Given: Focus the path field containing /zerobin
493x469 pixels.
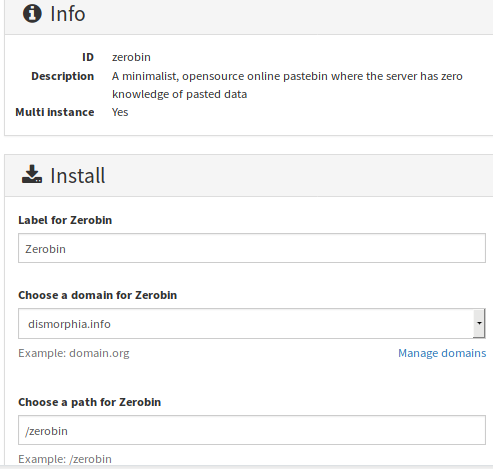Looking at the screenshot, I should pos(252,430).
